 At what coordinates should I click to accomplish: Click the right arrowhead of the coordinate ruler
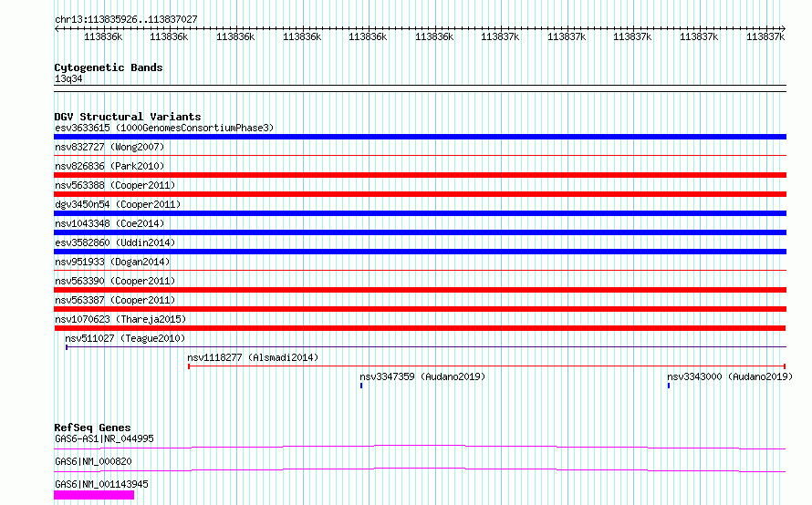[x=784, y=29]
